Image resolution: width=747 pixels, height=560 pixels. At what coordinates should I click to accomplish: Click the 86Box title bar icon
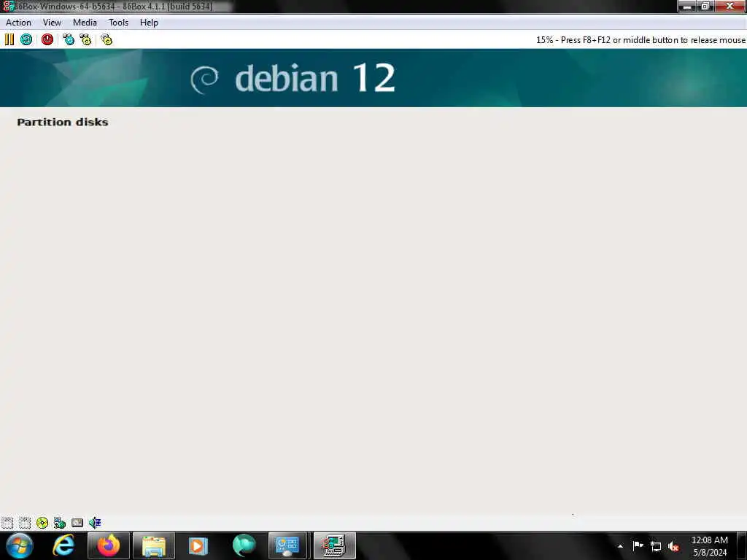[x=8, y=6]
